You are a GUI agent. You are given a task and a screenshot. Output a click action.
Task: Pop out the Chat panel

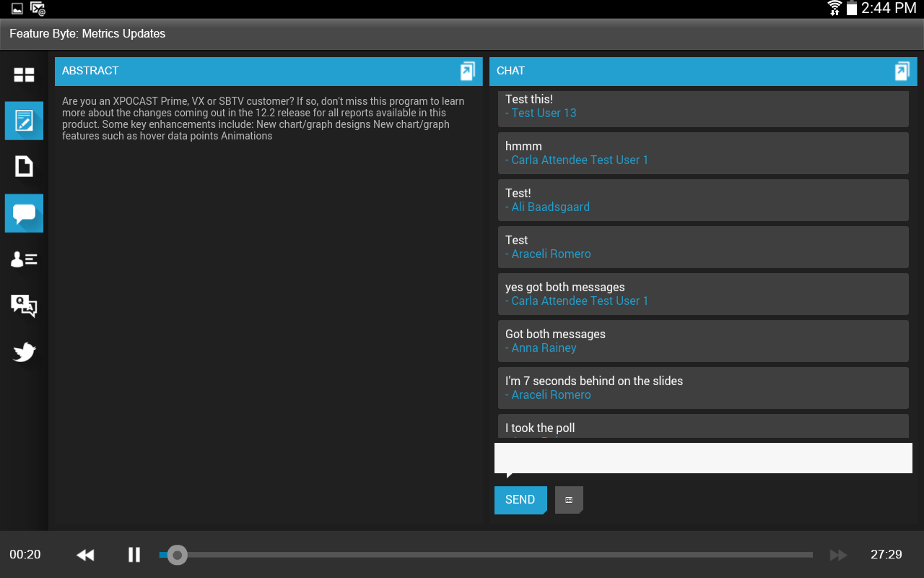902,71
